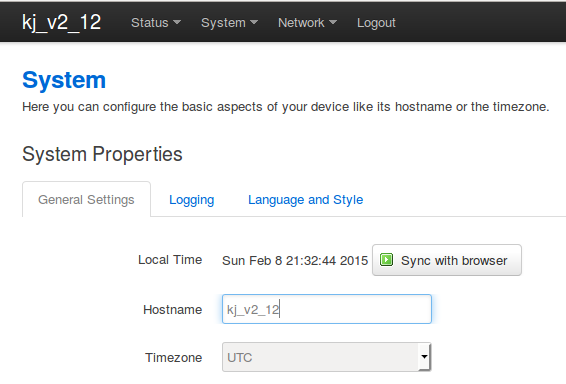Click the Local Time value text

[x=295, y=261]
